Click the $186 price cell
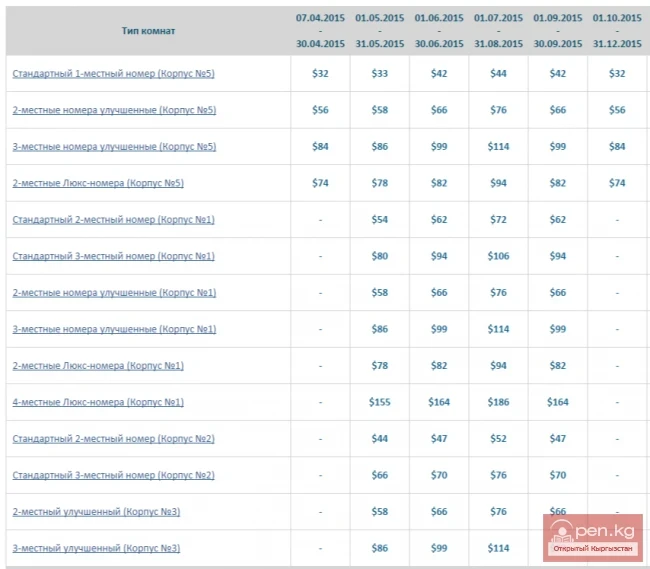This screenshot has height=569, width=650. point(498,402)
